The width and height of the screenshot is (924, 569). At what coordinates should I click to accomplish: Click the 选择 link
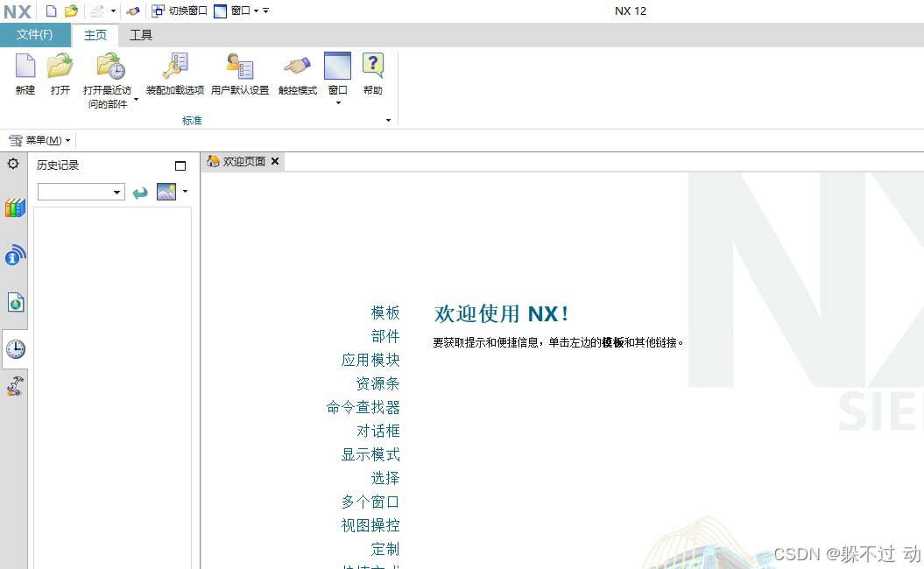(x=385, y=478)
